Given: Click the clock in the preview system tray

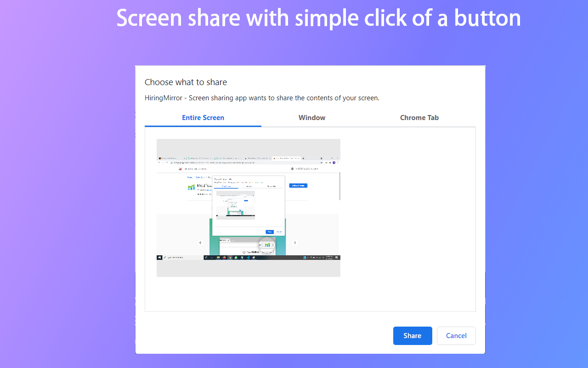Looking at the screenshot, I should pos(329,257).
